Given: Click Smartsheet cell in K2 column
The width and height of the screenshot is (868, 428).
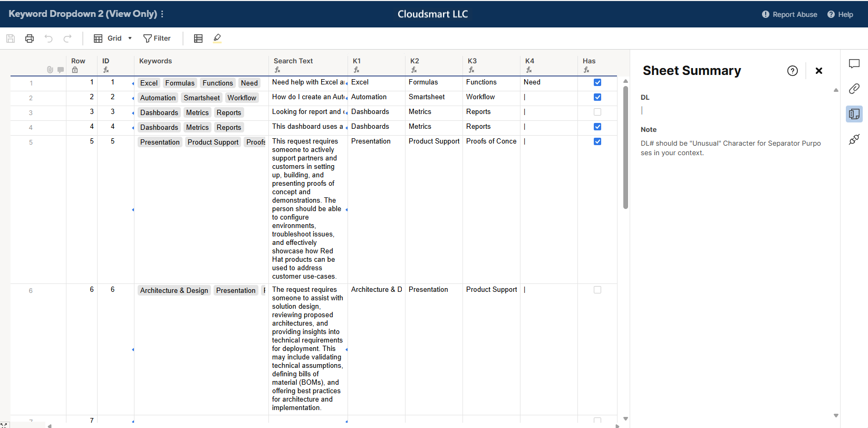Looking at the screenshot, I should pos(434,97).
